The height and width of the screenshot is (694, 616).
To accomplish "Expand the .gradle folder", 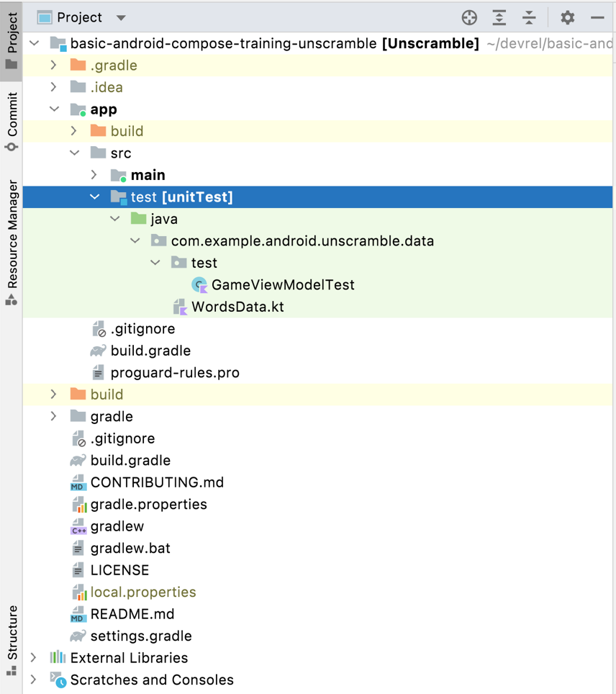I will (54, 66).
